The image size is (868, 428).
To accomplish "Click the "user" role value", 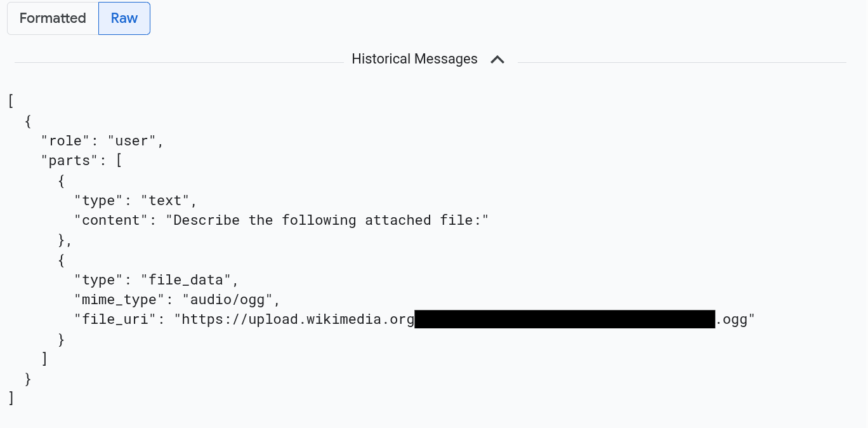I will [x=132, y=141].
